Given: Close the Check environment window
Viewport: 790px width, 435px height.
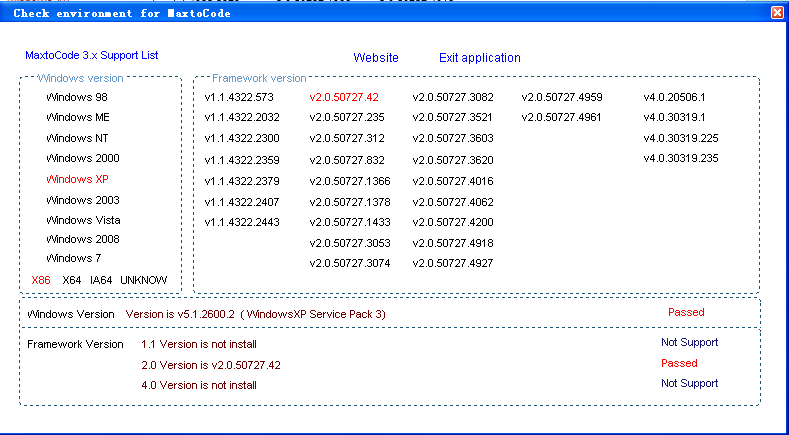Looking at the screenshot, I should (x=777, y=13).
